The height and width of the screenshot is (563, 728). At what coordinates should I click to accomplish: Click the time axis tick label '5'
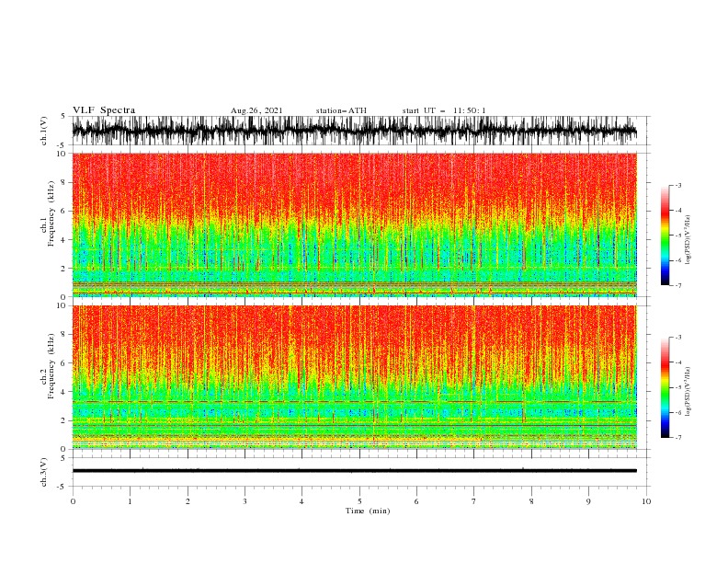359,501
